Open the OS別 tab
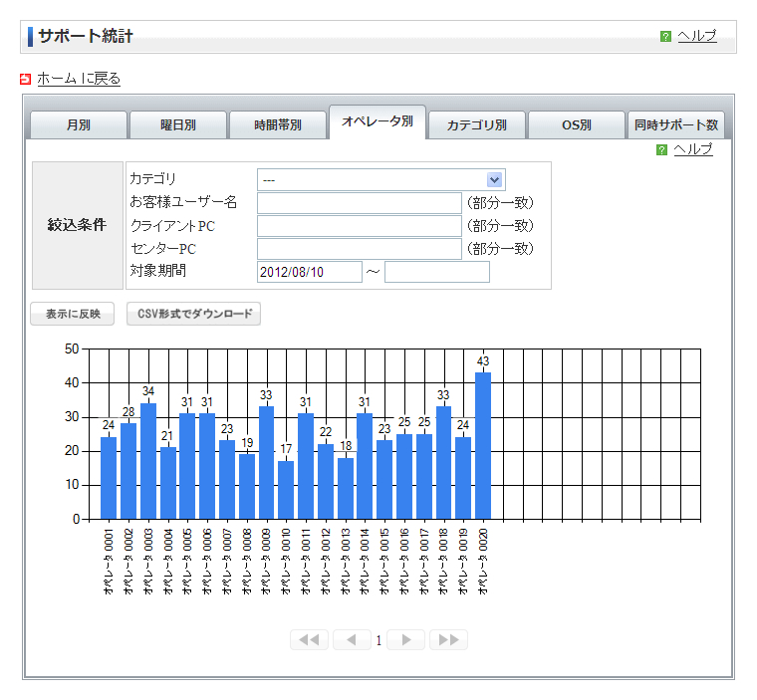The image size is (757, 700). [577, 125]
